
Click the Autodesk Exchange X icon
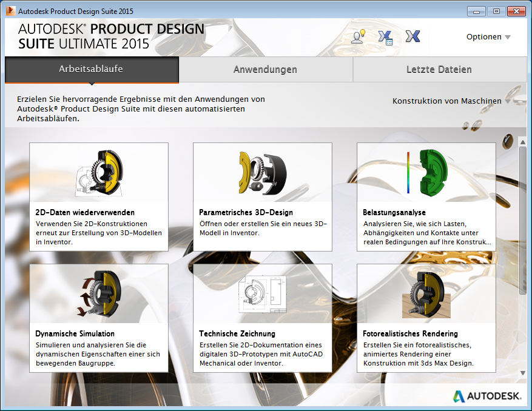[x=412, y=36]
